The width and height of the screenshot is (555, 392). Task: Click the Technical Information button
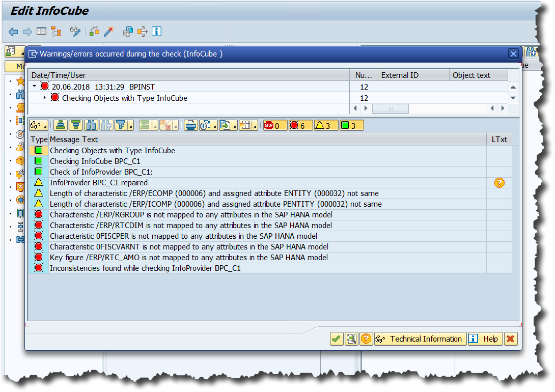pos(421,339)
